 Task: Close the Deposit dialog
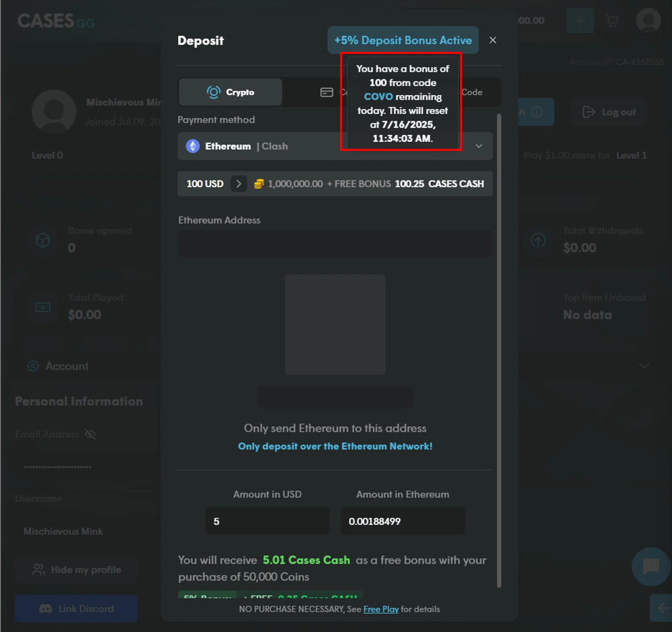coord(492,40)
